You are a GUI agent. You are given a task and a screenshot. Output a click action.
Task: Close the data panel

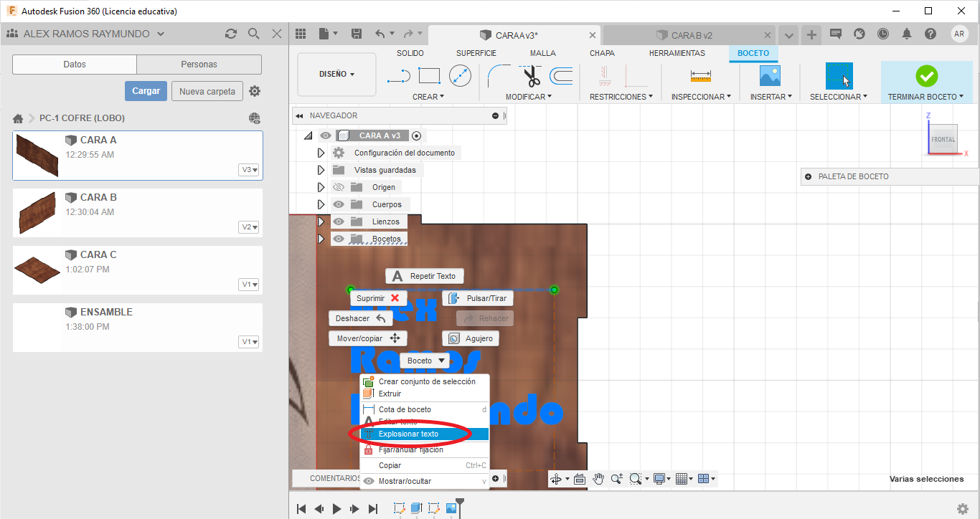coord(277,34)
